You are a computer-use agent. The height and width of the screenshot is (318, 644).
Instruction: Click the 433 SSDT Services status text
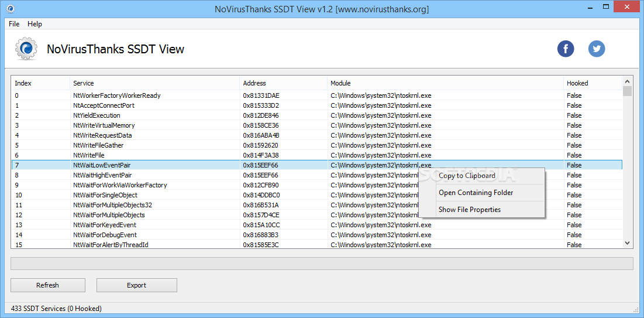tap(56, 308)
